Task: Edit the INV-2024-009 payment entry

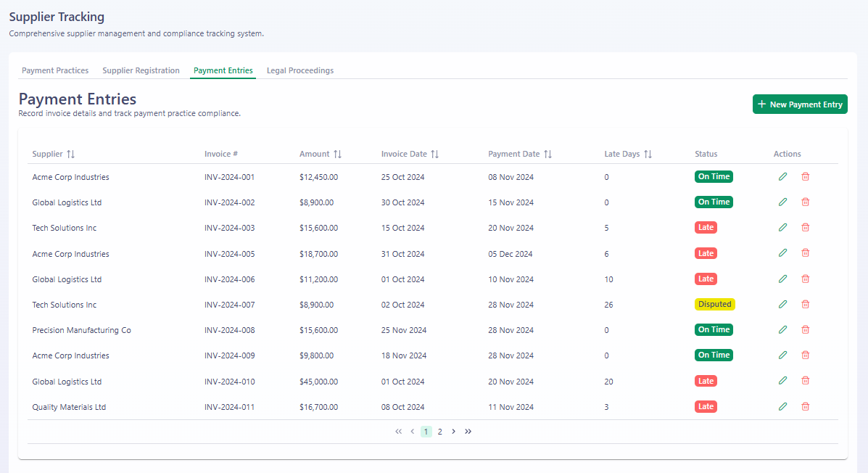Action: [782, 355]
